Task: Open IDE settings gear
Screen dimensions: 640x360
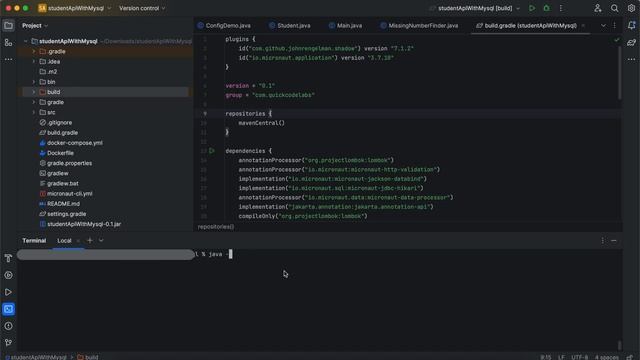Action: tap(631, 8)
